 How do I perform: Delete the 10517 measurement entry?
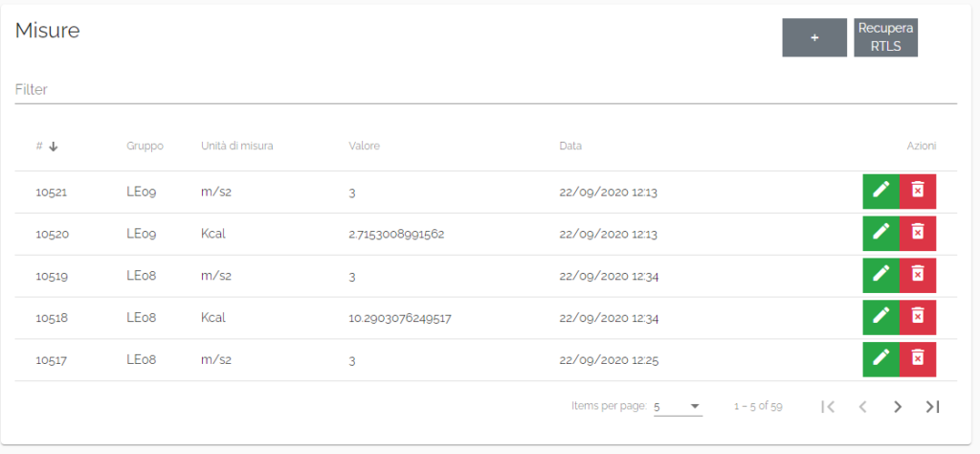coord(917,360)
